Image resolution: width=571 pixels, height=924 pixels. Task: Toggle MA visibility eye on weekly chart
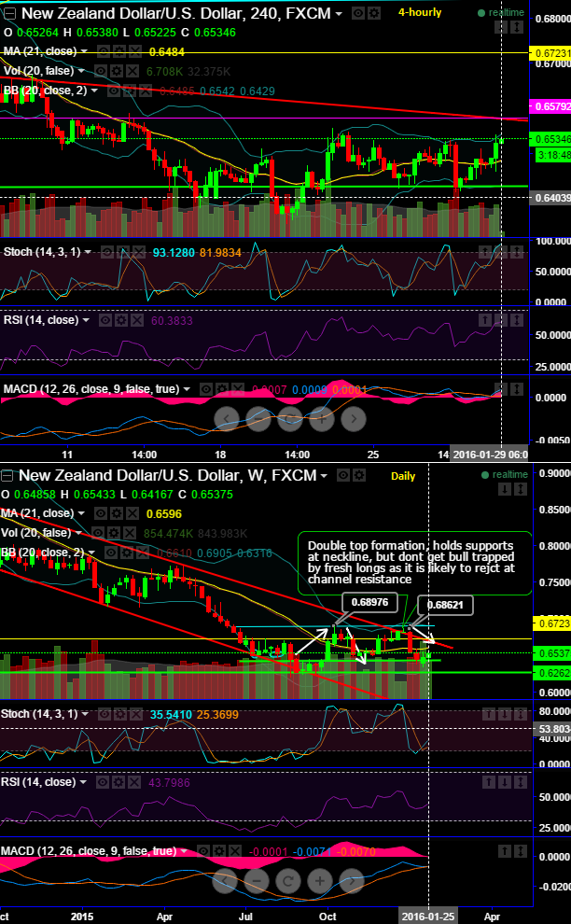point(101,513)
